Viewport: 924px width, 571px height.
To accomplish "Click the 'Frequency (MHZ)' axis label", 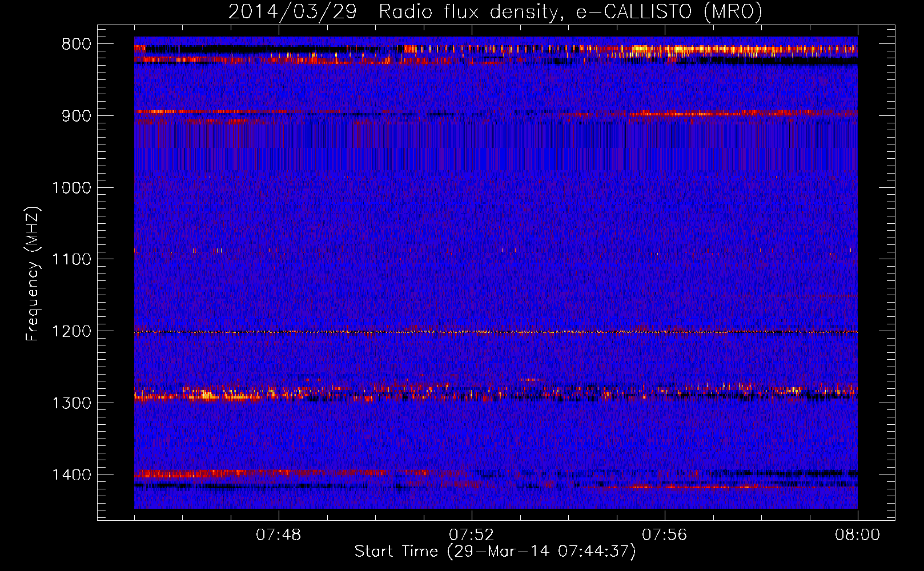I will click(33, 274).
